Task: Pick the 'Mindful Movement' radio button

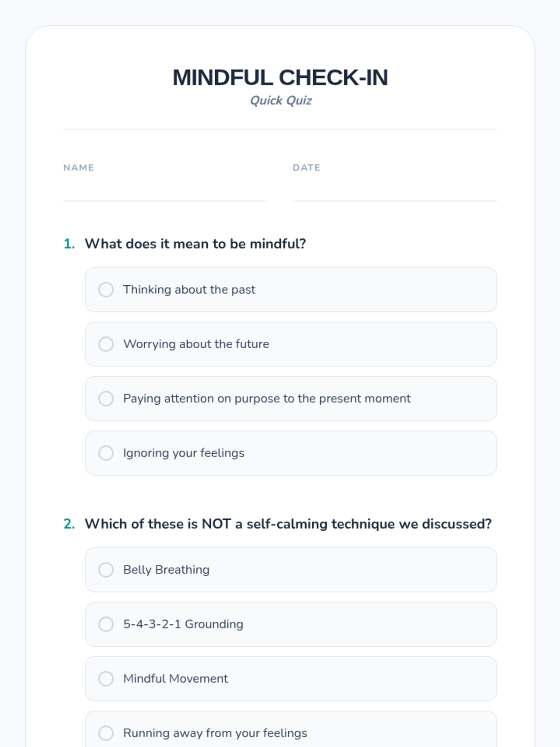Action: tap(106, 679)
